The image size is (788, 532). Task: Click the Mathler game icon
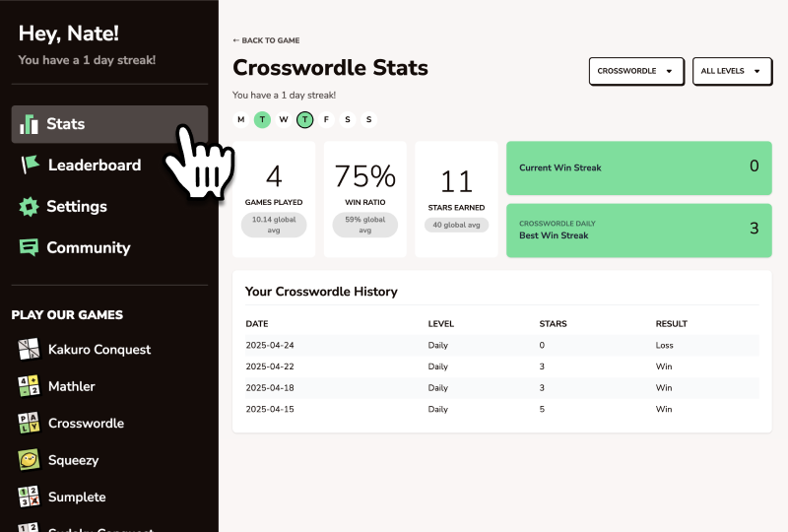pyautogui.click(x=29, y=386)
